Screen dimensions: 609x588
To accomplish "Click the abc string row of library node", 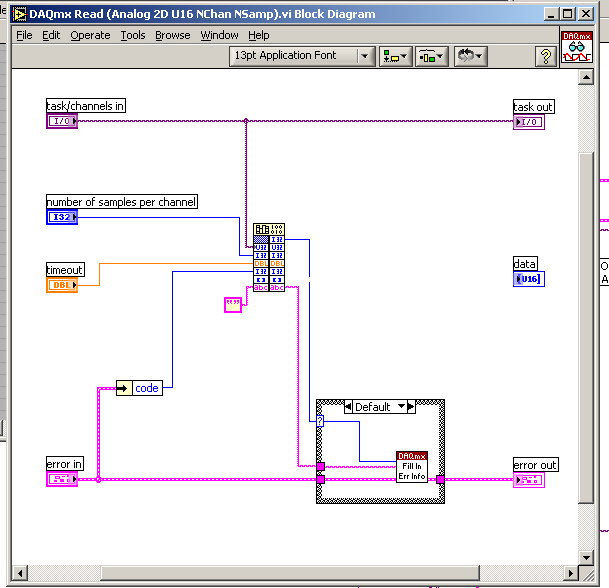I will (261, 288).
